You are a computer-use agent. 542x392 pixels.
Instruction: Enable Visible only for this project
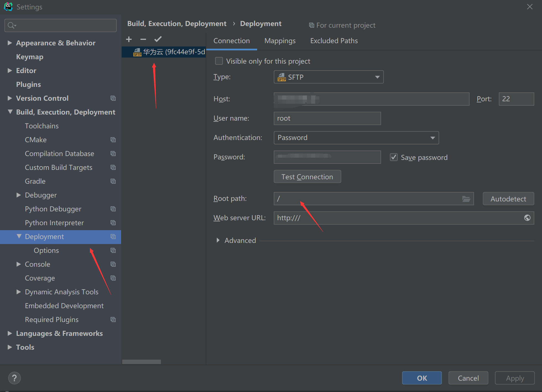[x=219, y=61]
